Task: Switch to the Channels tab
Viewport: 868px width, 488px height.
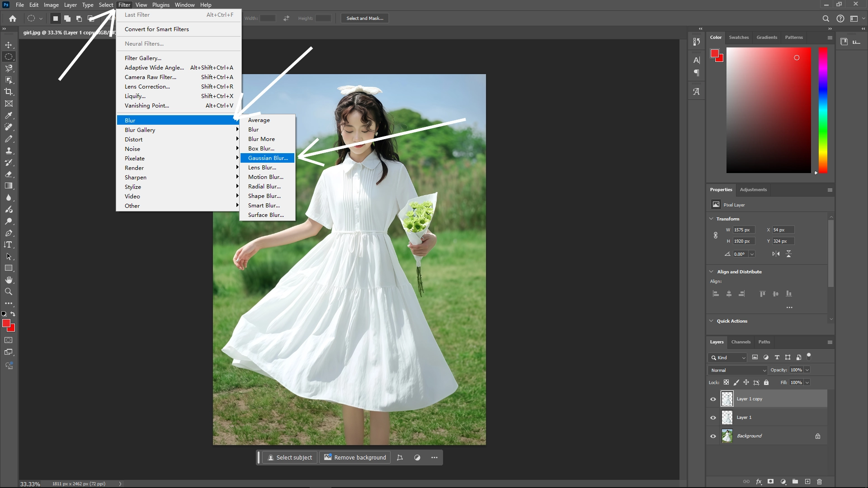Action: pyautogui.click(x=741, y=342)
